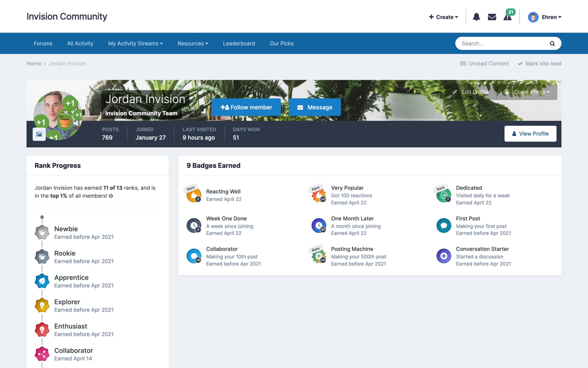Click the Newbie rank icon
The width and height of the screenshot is (588, 368).
(42, 232)
